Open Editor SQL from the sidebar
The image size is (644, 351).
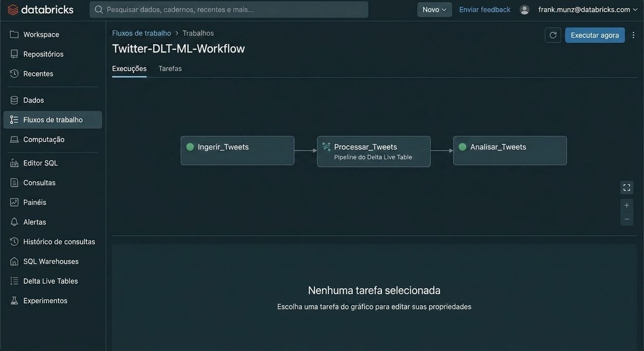(52, 163)
